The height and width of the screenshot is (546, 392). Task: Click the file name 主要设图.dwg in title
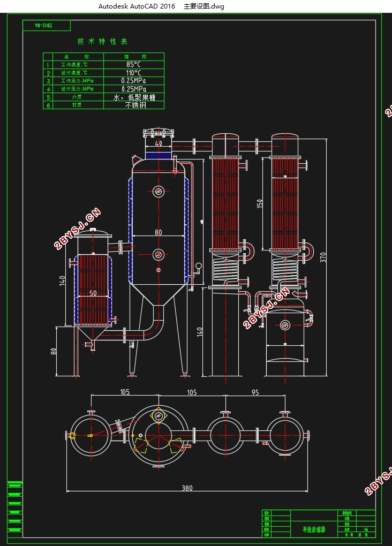(x=204, y=6)
